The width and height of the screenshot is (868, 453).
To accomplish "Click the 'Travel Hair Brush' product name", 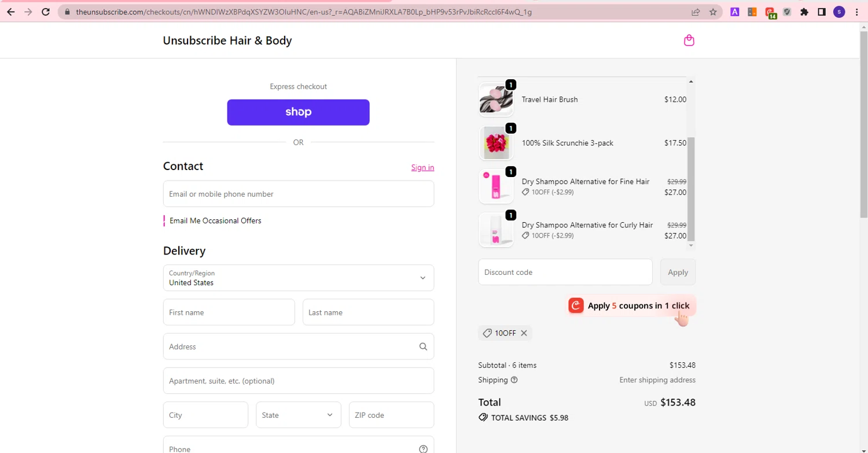I will tap(550, 100).
